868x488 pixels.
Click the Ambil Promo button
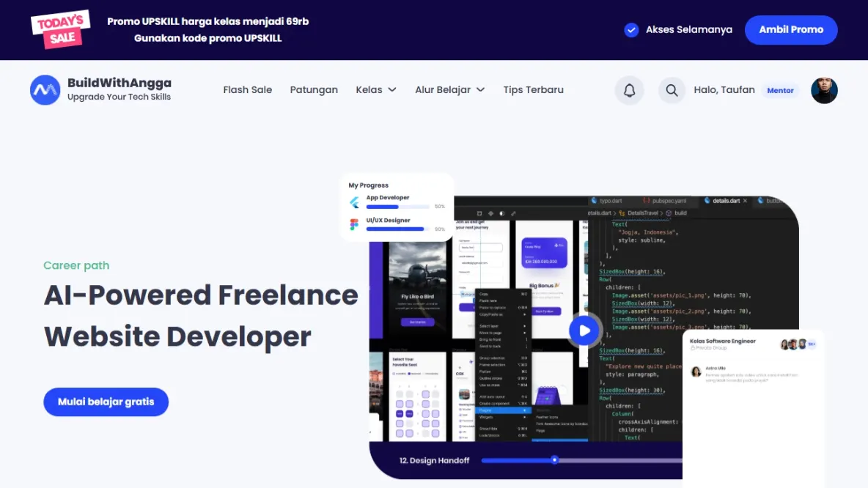(791, 30)
